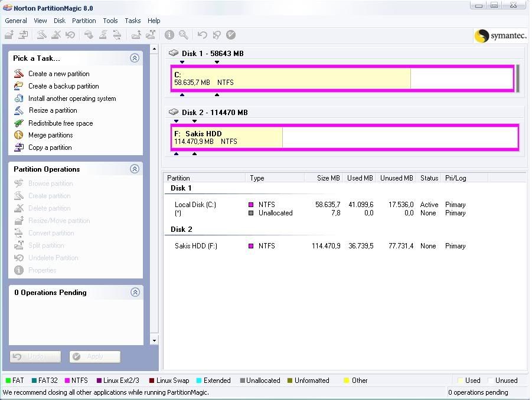Image resolution: width=532 pixels, height=400 pixels.
Task: Click the Merge partitions task icon
Action: coord(18,135)
